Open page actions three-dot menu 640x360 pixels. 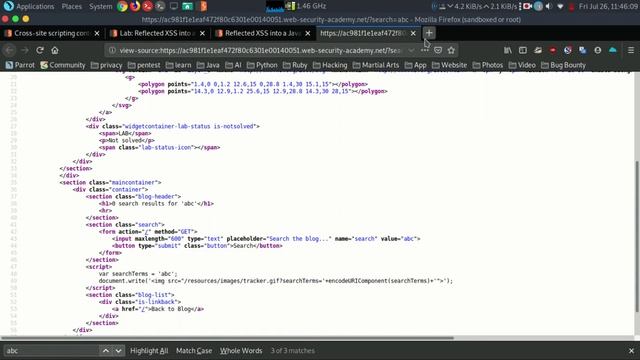click(x=424, y=50)
